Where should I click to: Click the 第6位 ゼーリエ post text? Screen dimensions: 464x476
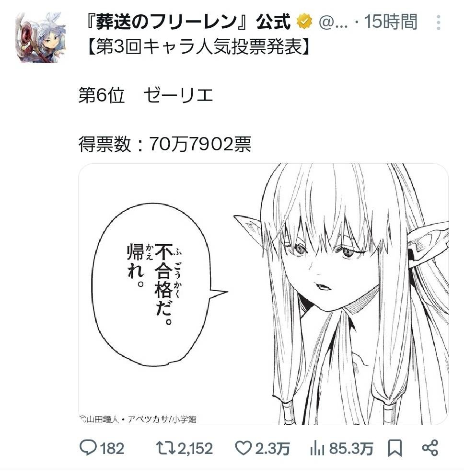[146, 95]
